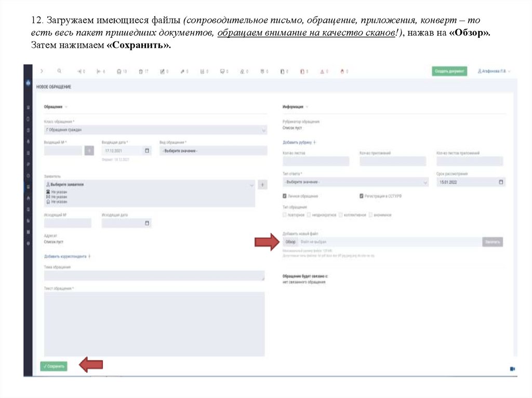The height and width of the screenshot is (398, 532).
Task: Disable Регистрация в ССТУ.РФ
Action: coord(361,195)
